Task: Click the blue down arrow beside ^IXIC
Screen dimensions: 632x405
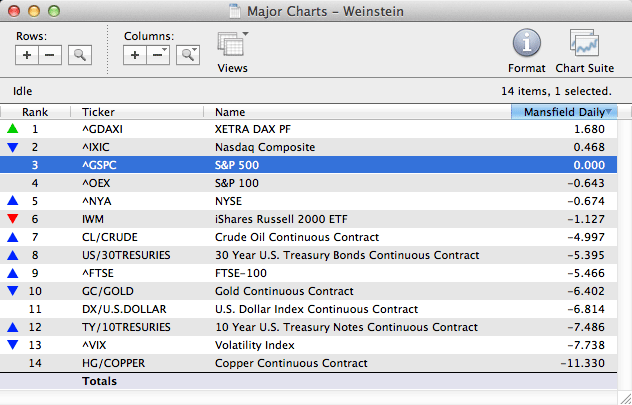Action: pos(12,147)
